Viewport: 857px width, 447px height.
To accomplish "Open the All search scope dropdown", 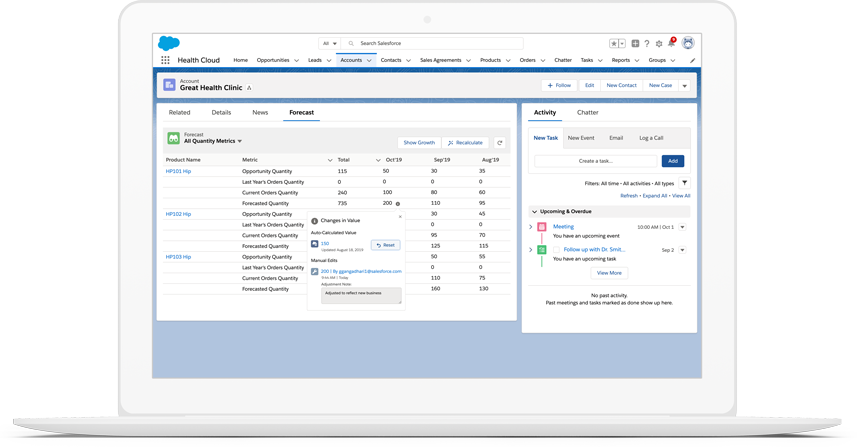I will (330, 43).
